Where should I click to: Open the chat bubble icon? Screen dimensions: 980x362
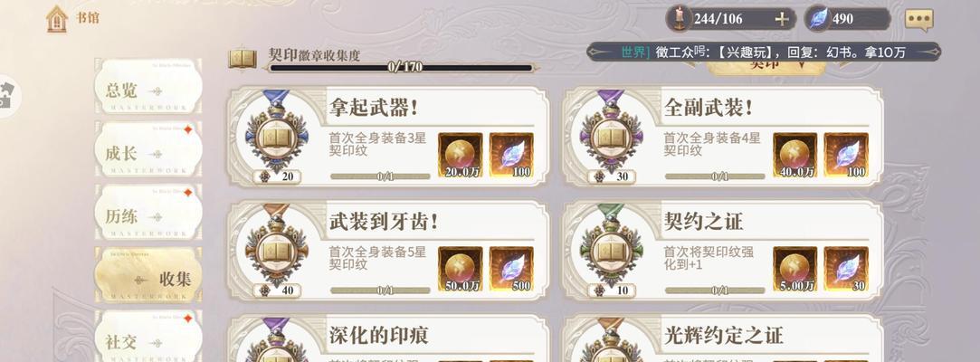pyautogui.click(x=918, y=19)
